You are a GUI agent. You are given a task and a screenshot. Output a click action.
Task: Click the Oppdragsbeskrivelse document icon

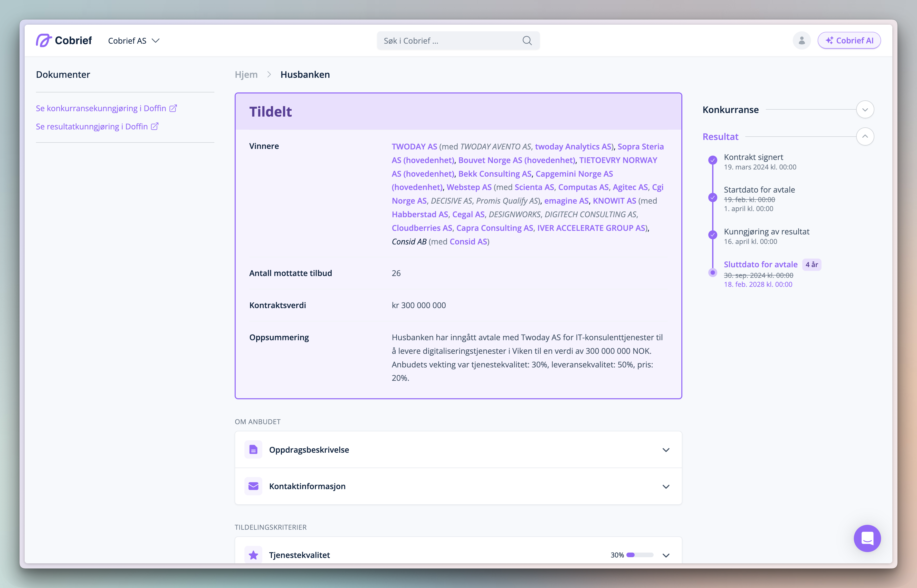coord(253,450)
